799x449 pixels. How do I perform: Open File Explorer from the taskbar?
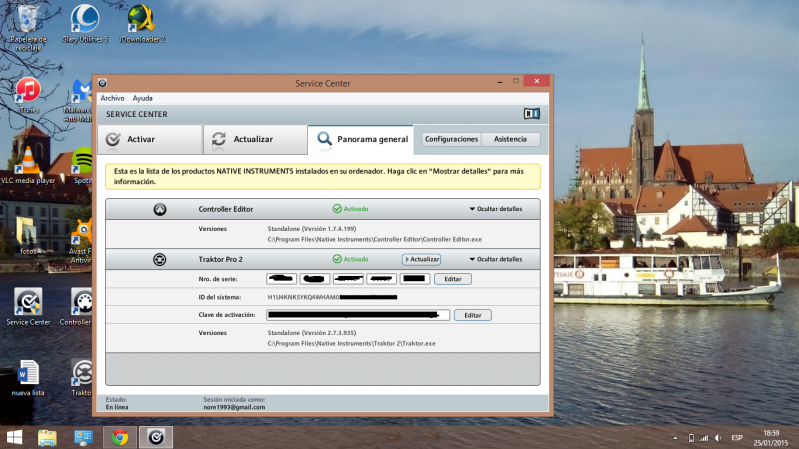(x=47, y=437)
